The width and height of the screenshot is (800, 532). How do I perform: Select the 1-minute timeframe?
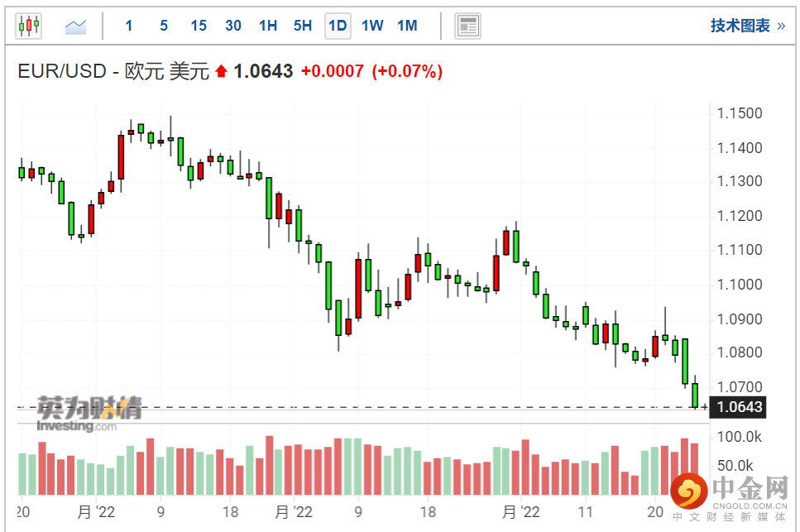click(x=128, y=26)
